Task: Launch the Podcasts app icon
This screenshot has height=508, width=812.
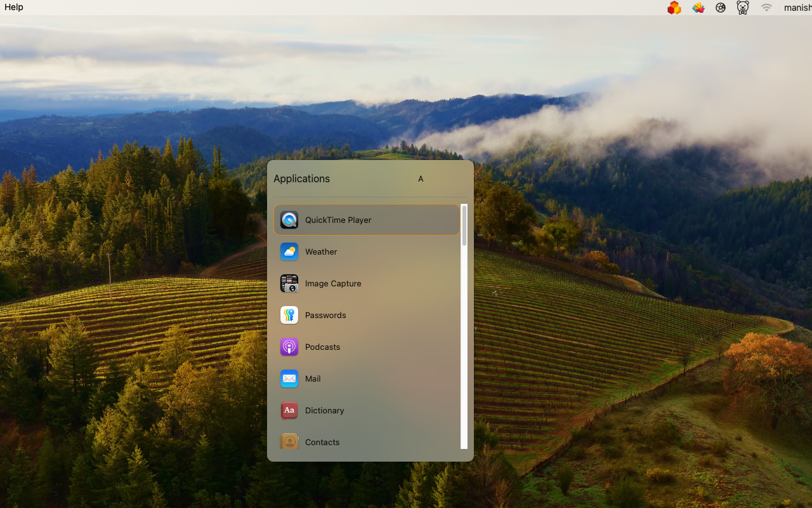Action: pos(289,347)
